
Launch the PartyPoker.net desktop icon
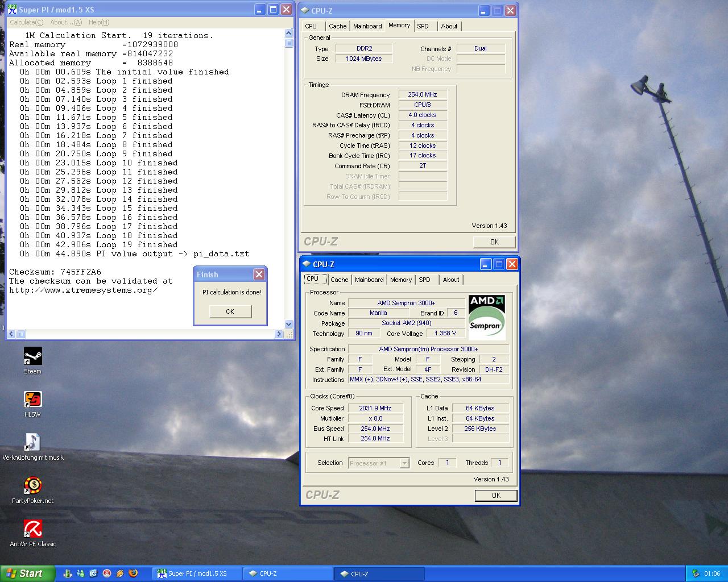coord(32,486)
